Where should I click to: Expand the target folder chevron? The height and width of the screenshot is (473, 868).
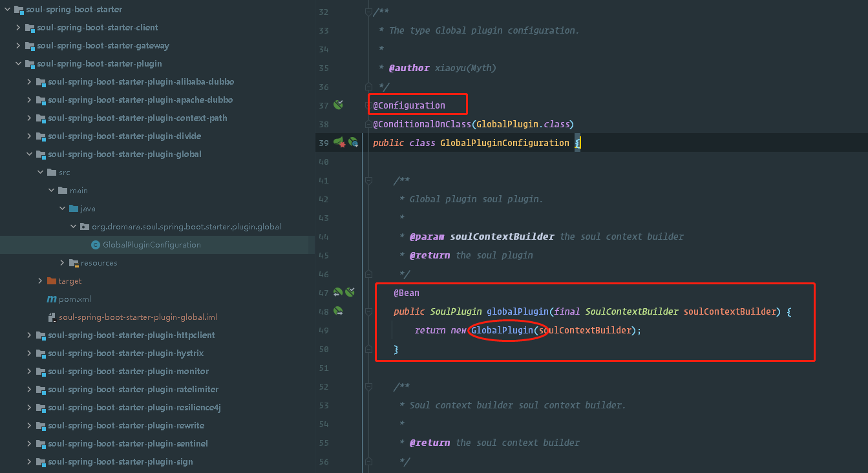(x=40, y=281)
